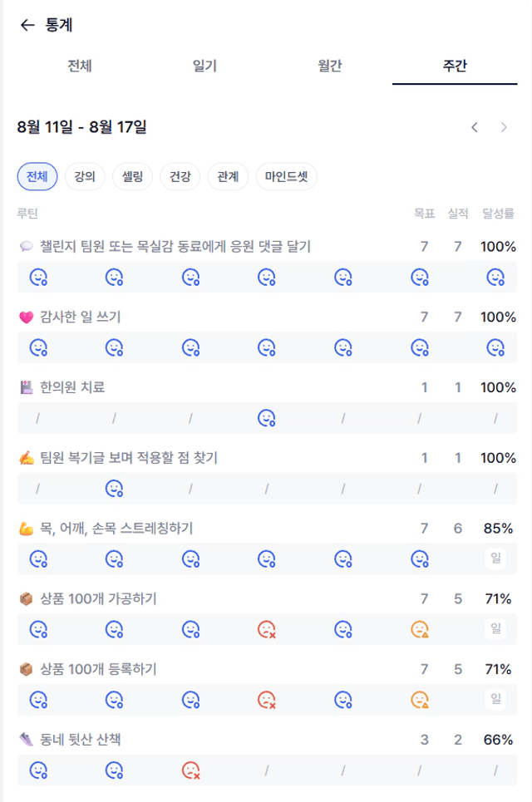Click the flexed arm icon for 스트레칭하기
The width and height of the screenshot is (532, 802).
(x=26, y=529)
